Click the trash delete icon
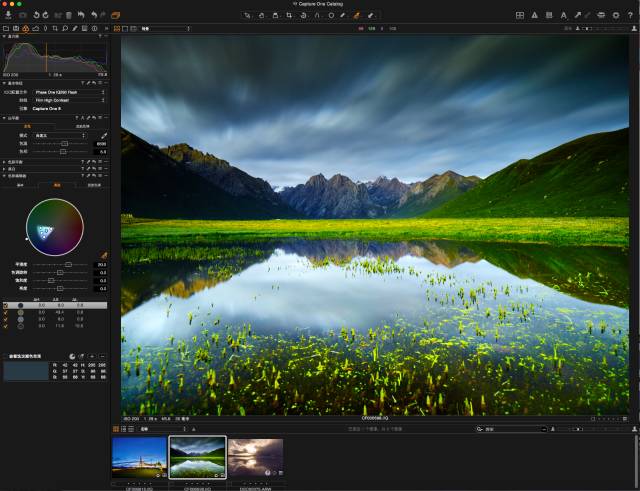 pyautogui.click(x=69, y=15)
